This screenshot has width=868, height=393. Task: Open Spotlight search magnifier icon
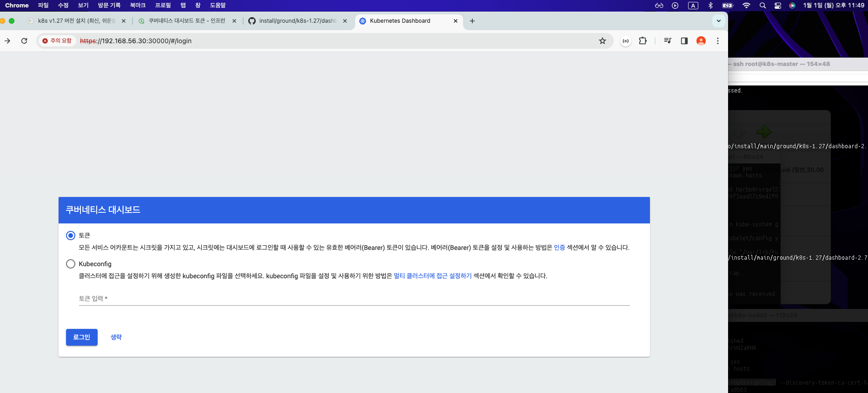click(762, 6)
